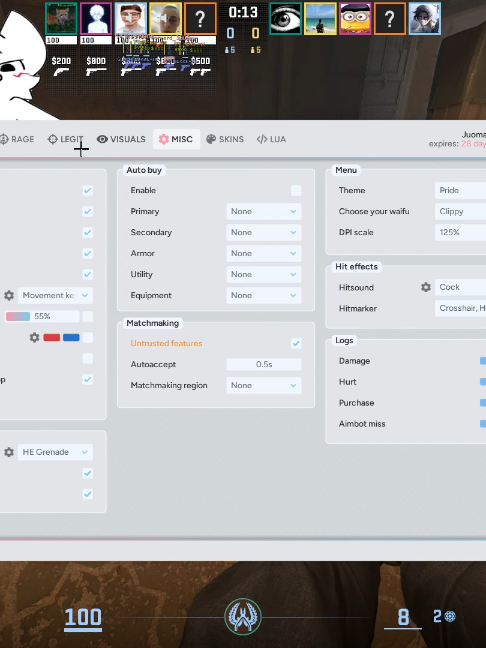Image resolution: width=486 pixels, height=648 pixels.
Task: Open the Secondary weapon dropdown
Action: [x=264, y=233]
